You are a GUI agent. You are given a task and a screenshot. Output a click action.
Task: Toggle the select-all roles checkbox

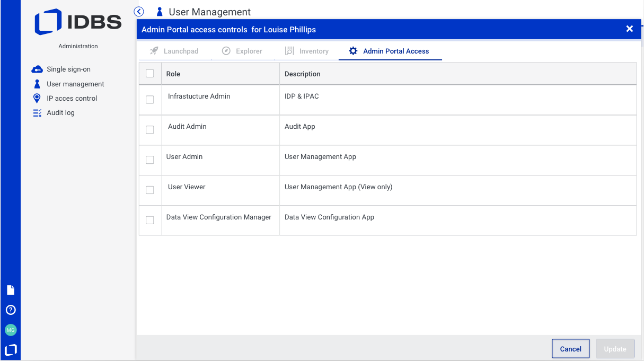[x=150, y=74]
